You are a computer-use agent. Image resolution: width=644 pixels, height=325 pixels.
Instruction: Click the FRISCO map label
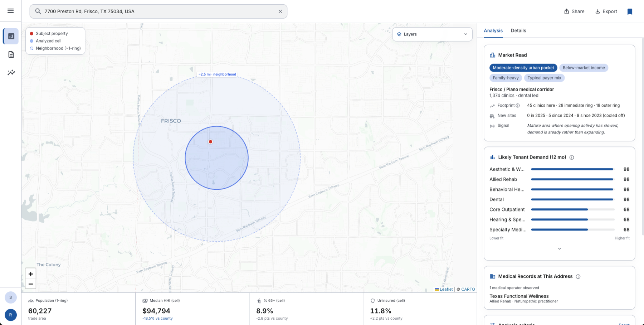(171, 121)
